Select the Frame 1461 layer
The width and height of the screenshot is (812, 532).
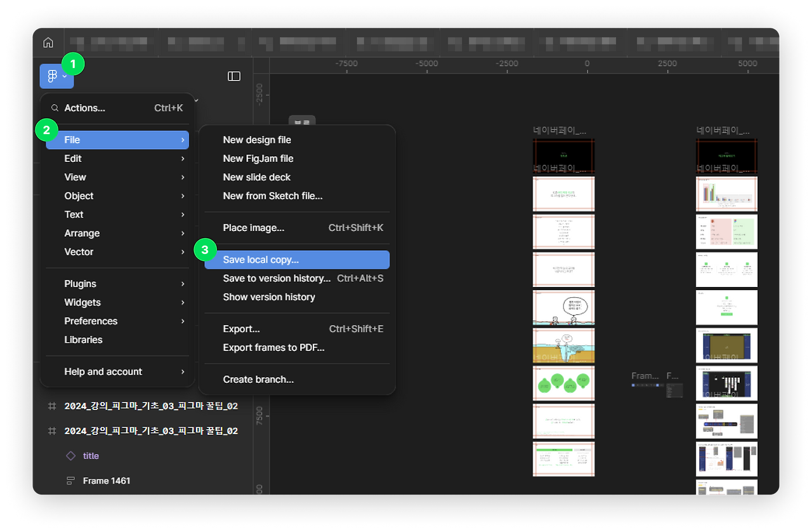click(107, 481)
